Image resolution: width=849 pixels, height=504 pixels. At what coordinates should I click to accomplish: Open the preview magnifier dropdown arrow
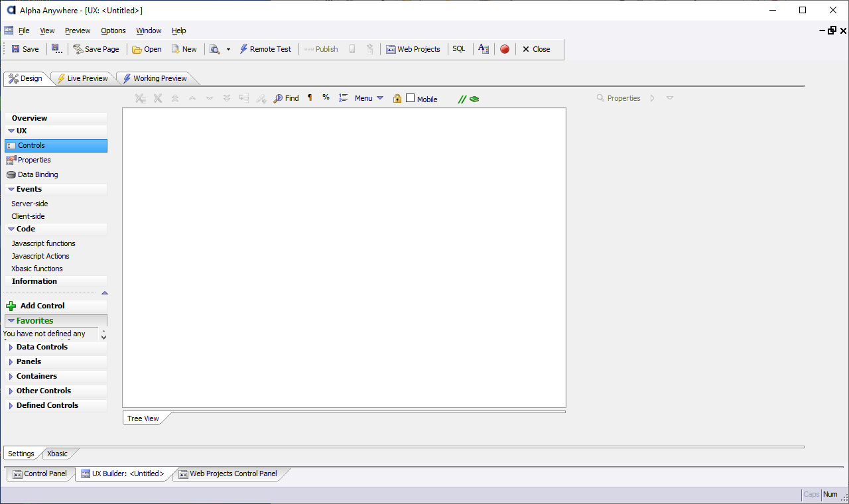228,49
